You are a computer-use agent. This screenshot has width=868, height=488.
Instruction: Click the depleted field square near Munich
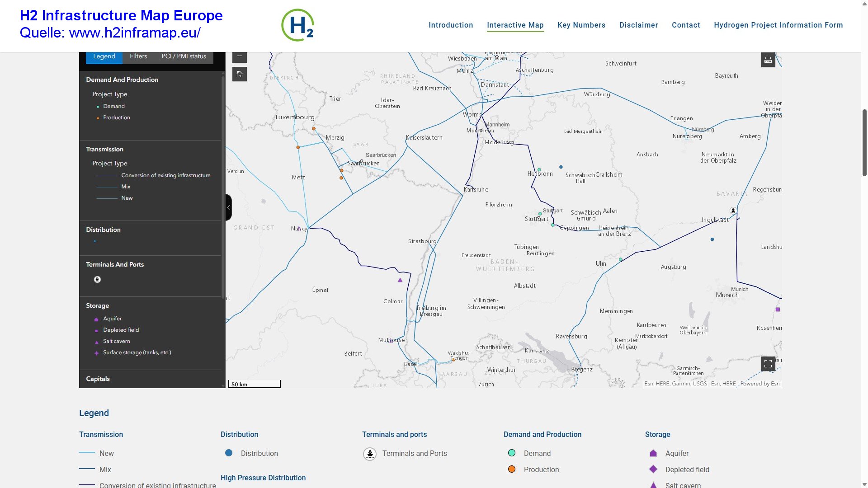[778, 310]
